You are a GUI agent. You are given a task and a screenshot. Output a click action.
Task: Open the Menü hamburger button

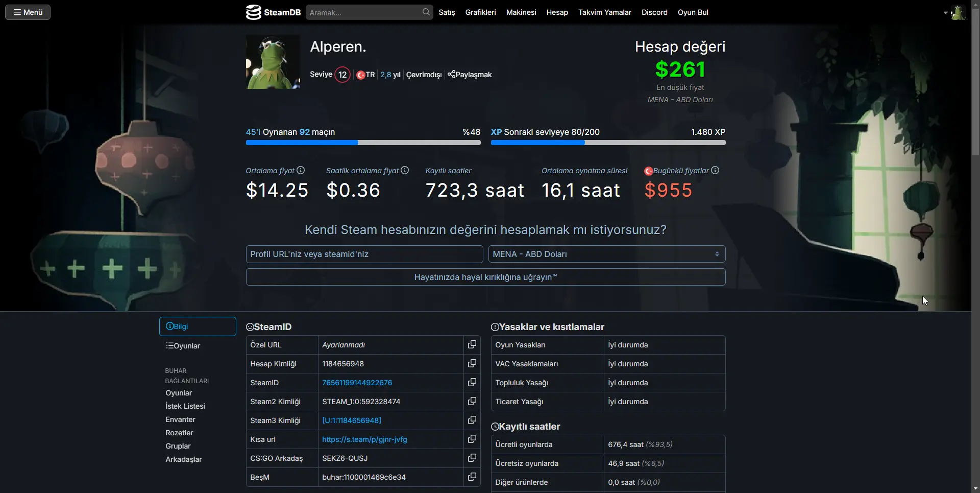[x=28, y=12]
